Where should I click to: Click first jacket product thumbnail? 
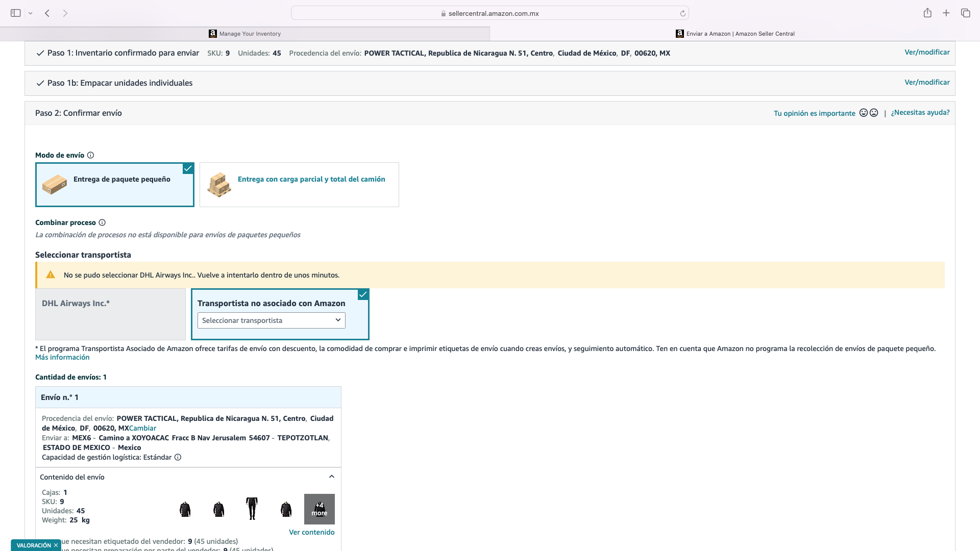pos(185,509)
